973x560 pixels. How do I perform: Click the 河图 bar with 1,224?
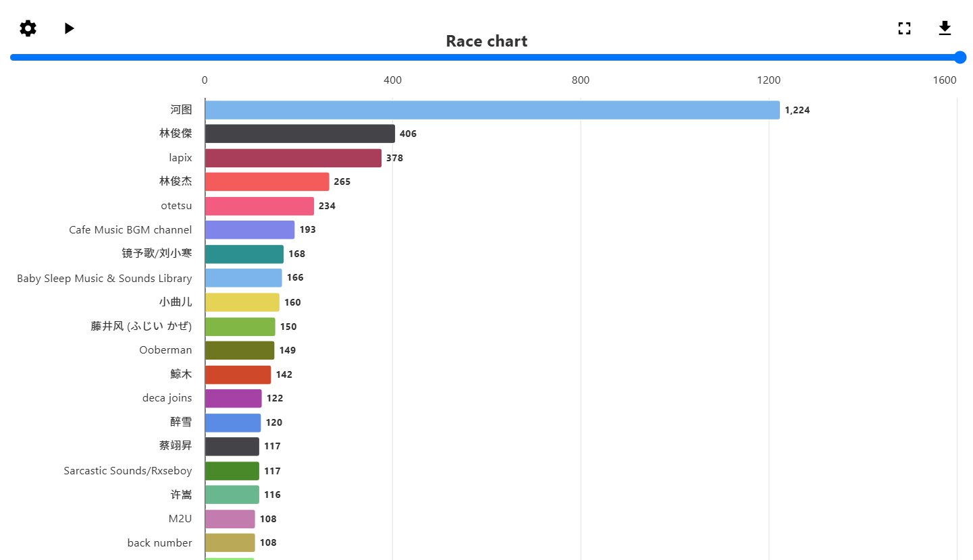[x=492, y=110]
